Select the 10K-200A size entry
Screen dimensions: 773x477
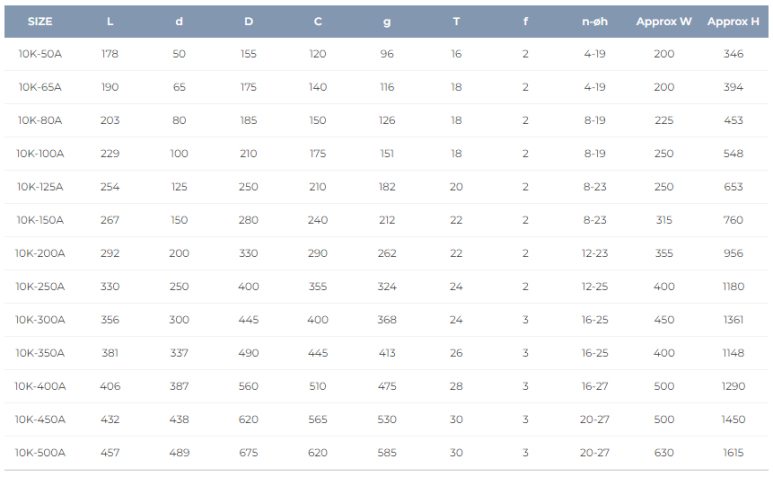(40, 253)
